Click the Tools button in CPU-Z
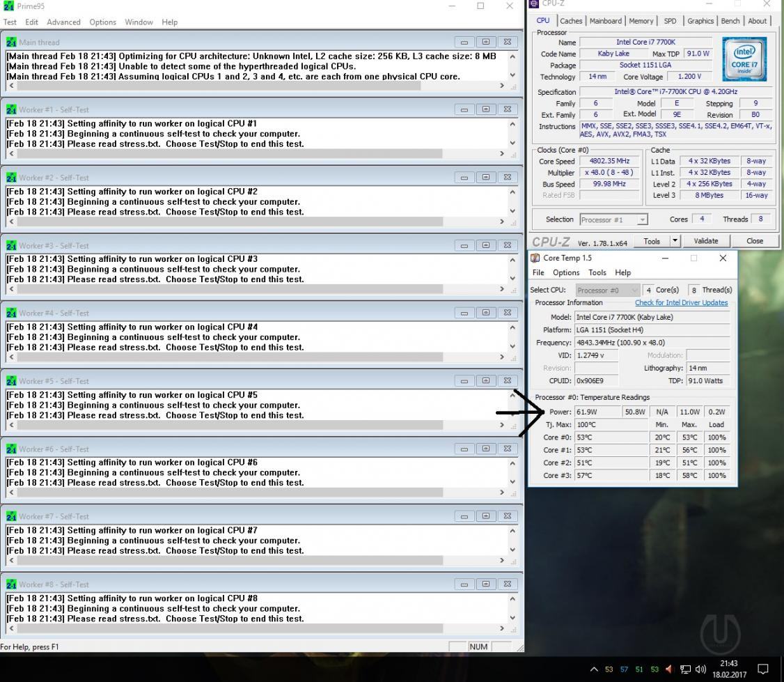784x682 pixels. pyautogui.click(x=652, y=241)
